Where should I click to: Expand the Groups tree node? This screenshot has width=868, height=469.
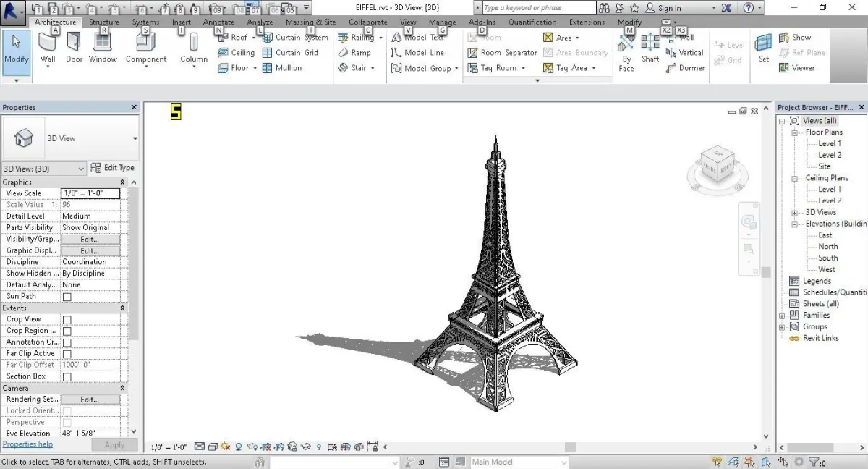[782, 327]
